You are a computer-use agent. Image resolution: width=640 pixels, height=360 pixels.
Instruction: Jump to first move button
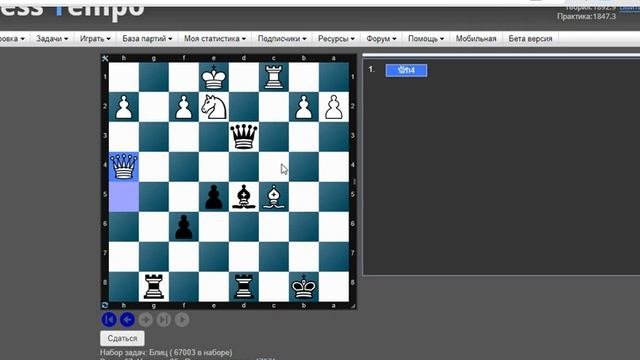coord(109,320)
